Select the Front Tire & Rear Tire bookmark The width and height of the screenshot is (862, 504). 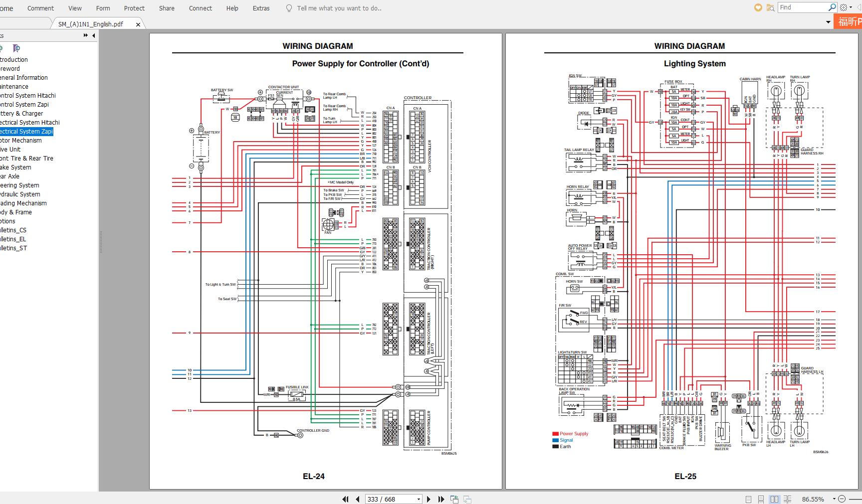[x=26, y=159]
